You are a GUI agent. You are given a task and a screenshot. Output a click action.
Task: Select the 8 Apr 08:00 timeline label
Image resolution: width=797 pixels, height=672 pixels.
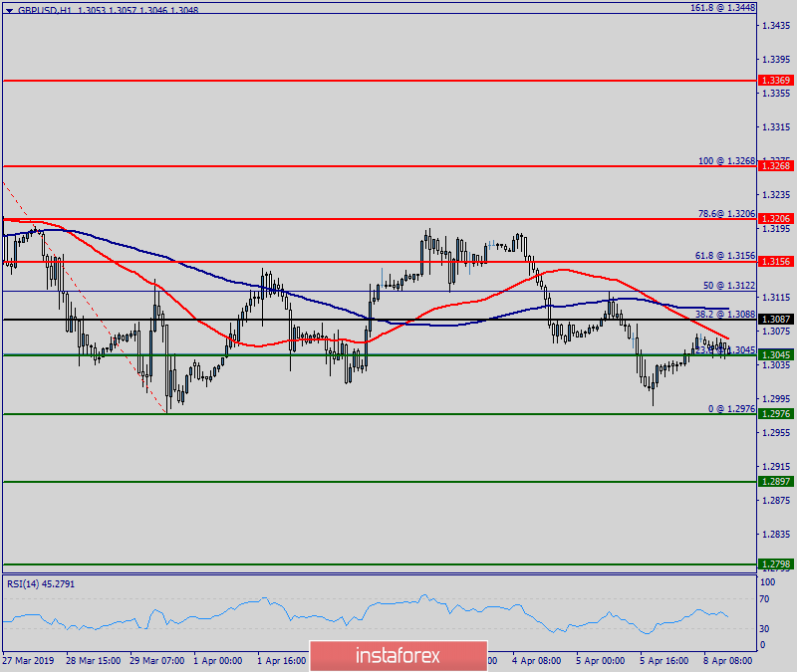pyautogui.click(x=729, y=660)
